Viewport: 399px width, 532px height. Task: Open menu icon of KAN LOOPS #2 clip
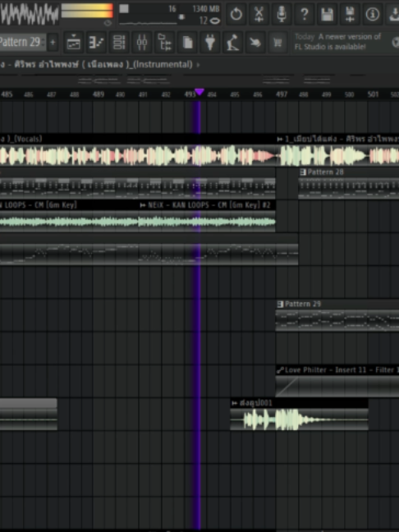(143, 205)
